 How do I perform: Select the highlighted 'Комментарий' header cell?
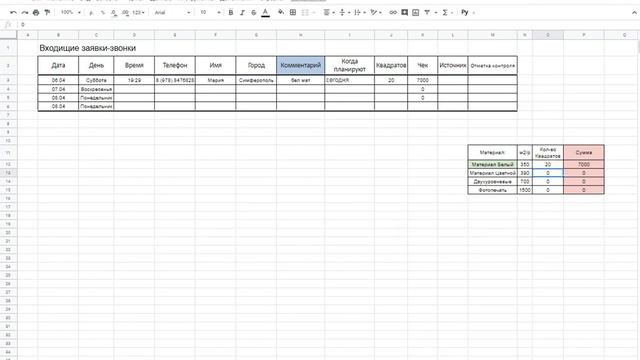300,65
